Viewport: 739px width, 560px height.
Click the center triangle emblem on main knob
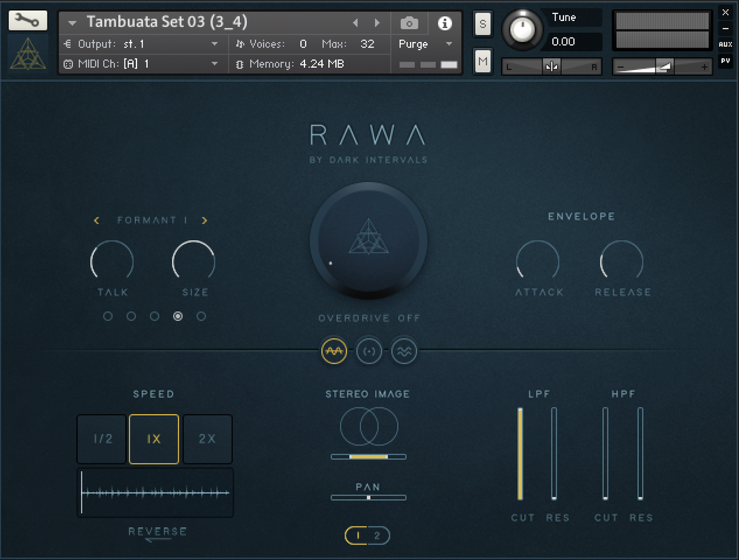(x=369, y=237)
